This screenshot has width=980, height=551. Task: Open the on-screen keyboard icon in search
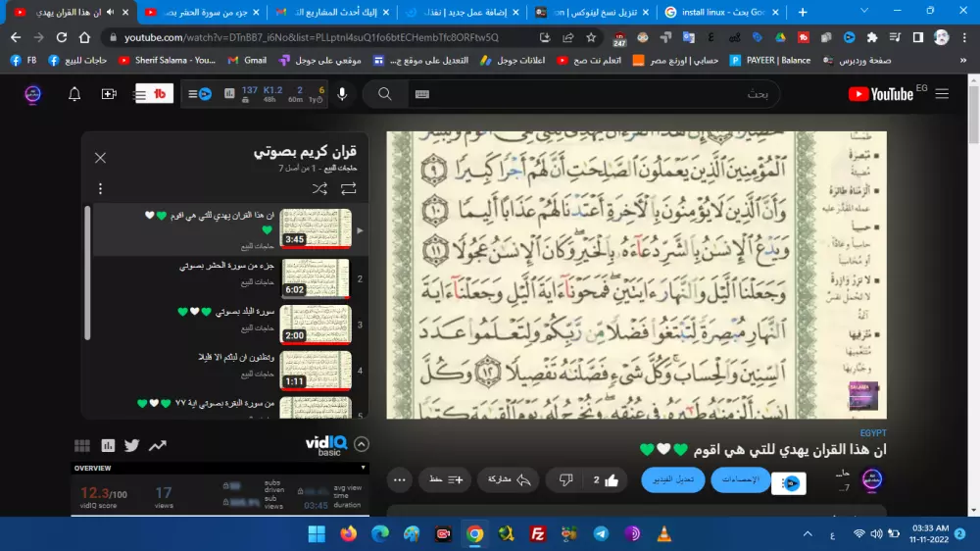[421, 94]
